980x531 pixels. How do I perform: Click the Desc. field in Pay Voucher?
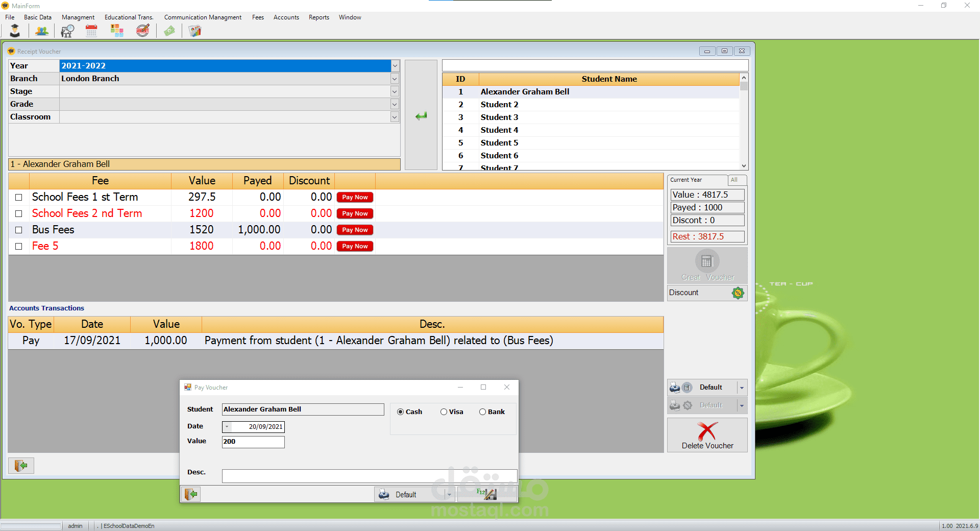pos(370,476)
